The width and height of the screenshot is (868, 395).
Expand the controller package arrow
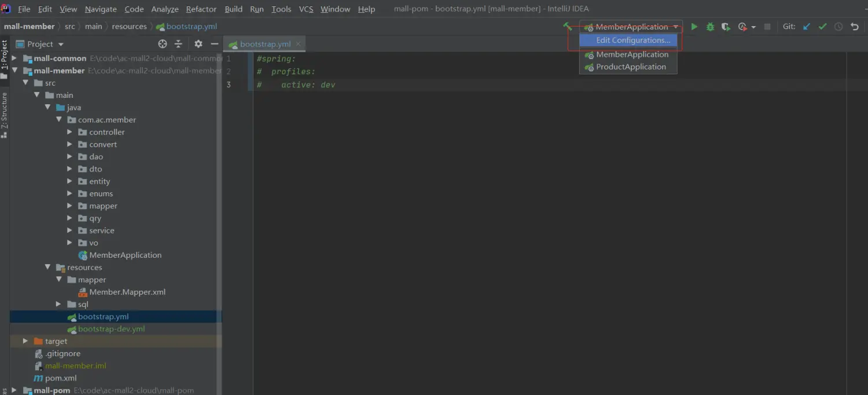tap(69, 132)
